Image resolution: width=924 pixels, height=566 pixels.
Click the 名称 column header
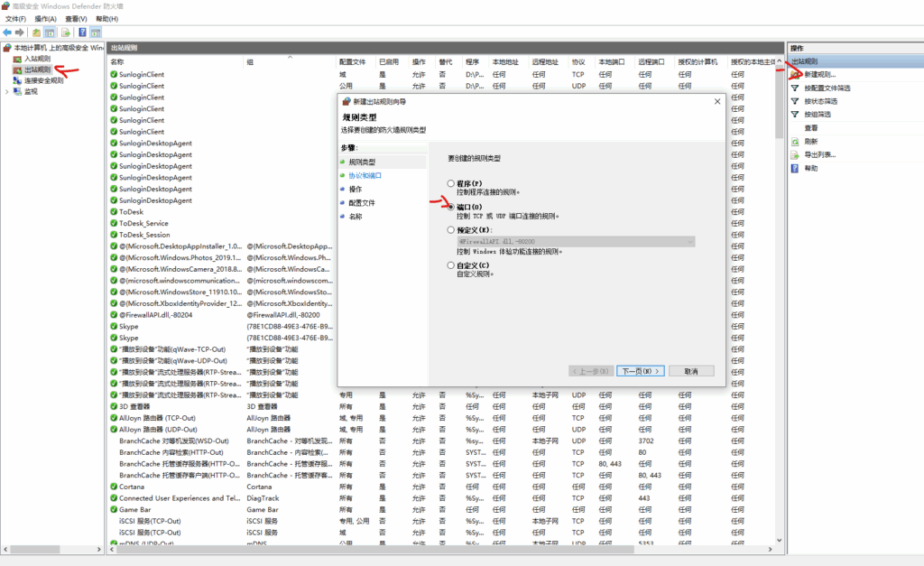pos(117,61)
